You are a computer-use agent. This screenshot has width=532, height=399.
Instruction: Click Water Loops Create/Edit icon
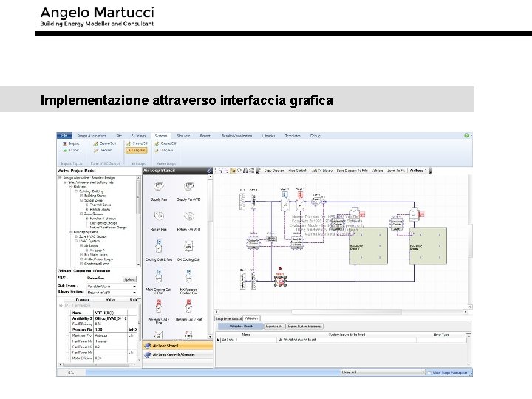tap(157, 143)
